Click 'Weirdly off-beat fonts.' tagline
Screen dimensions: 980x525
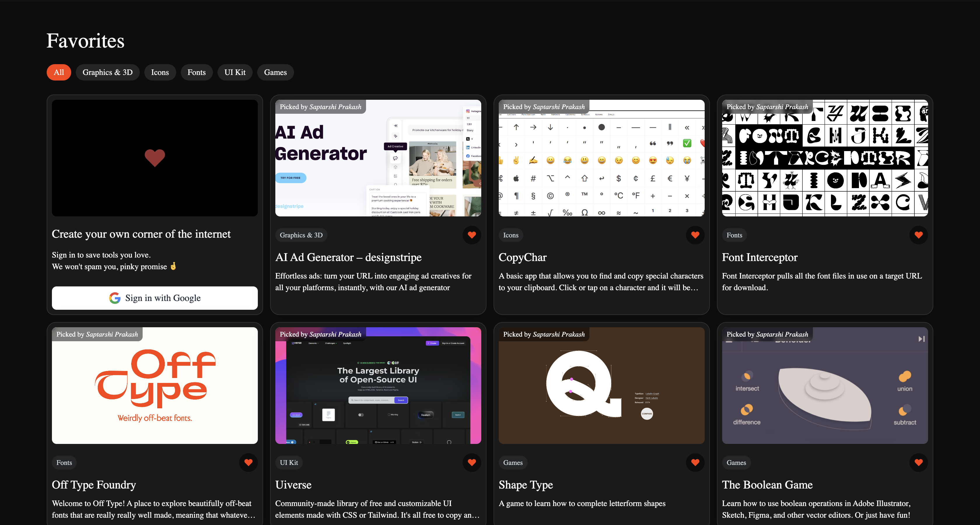[x=155, y=418]
